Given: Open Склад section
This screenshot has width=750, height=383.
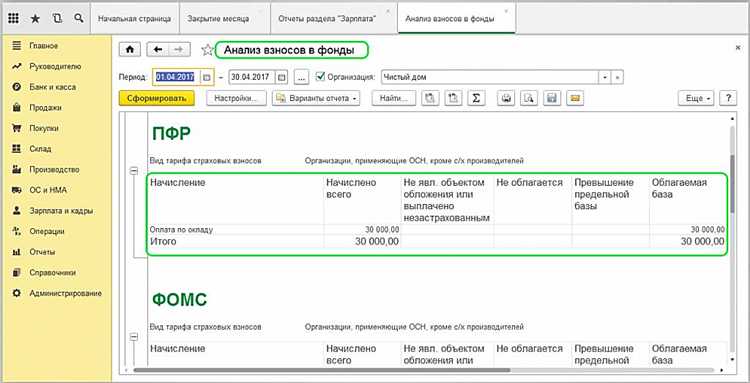Looking at the screenshot, I should [x=40, y=149].
